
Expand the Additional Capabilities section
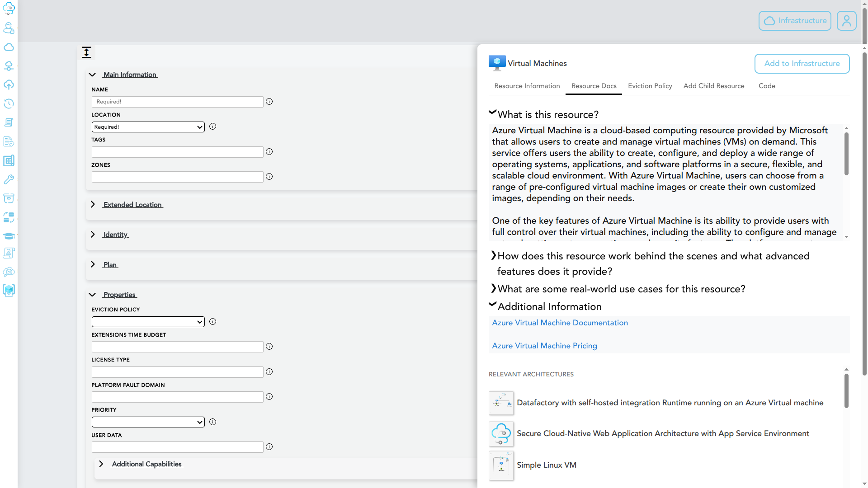point(101,464)
